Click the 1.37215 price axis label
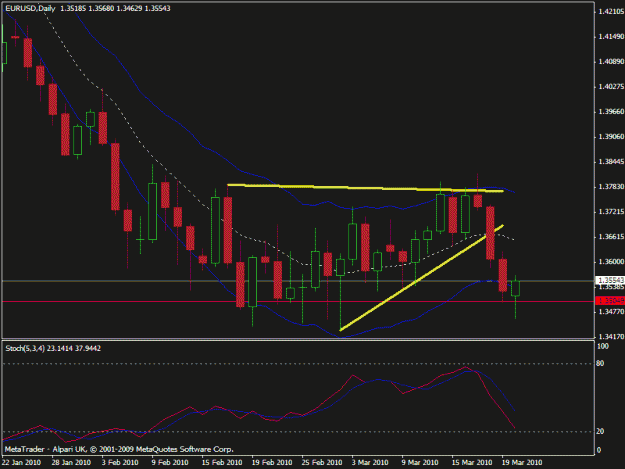This screenshot has width=625, height=469. (x=611, y=212)
